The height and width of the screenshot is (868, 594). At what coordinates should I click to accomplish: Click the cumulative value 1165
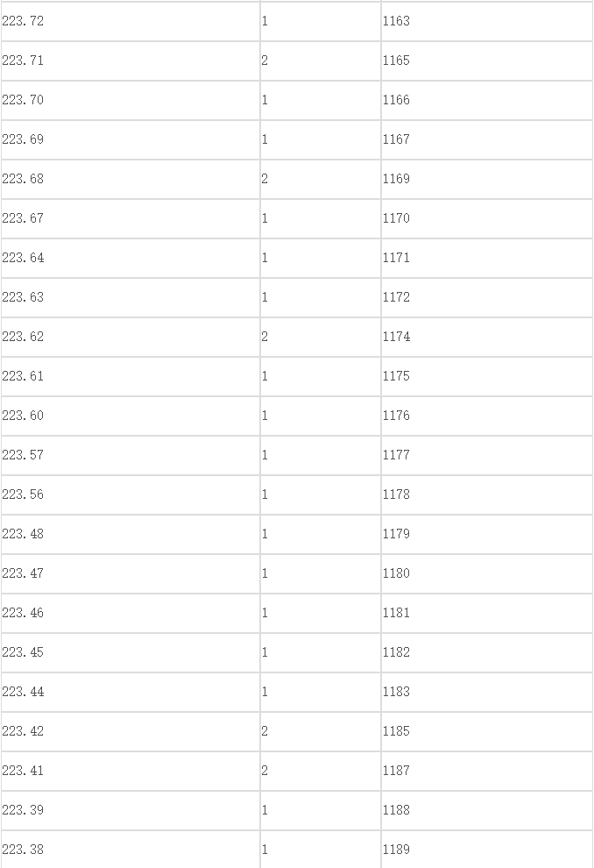point(487,60)
